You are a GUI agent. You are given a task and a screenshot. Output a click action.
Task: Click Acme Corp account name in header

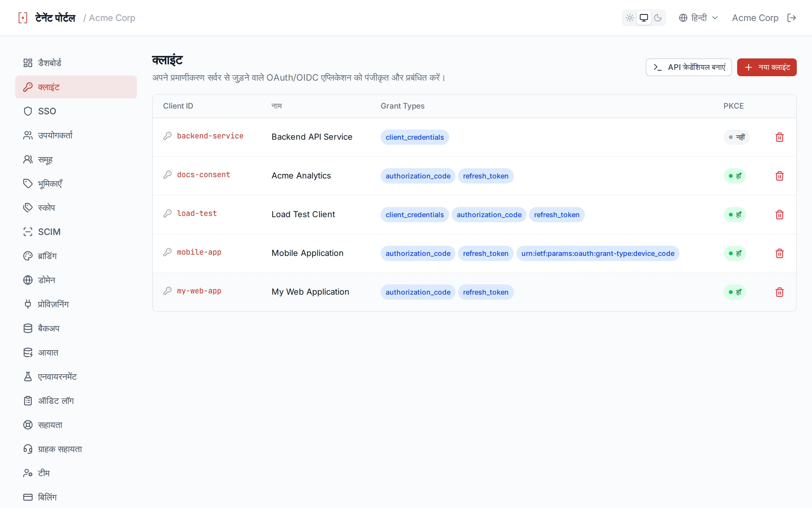(x=755, y=18)
